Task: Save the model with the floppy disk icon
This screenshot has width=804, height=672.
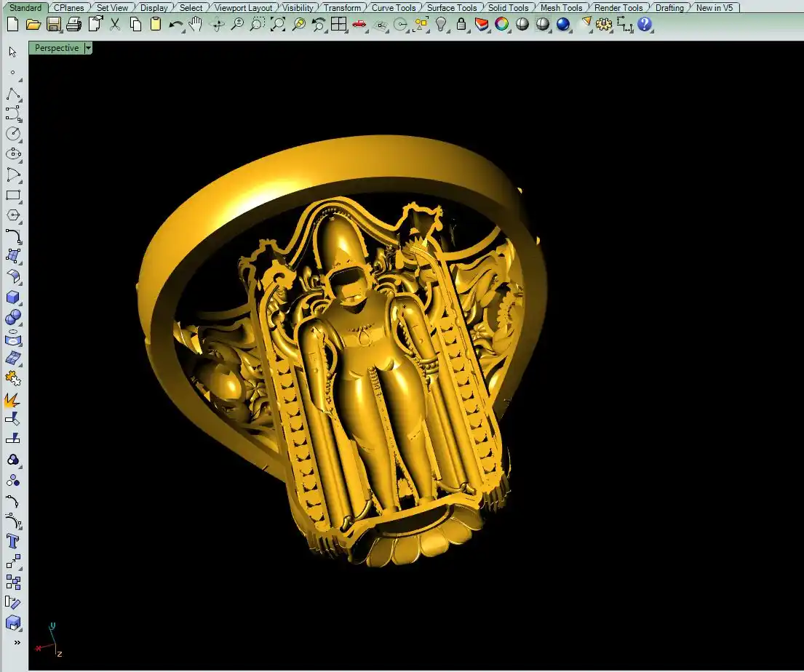Action: [x=53, y=24]
